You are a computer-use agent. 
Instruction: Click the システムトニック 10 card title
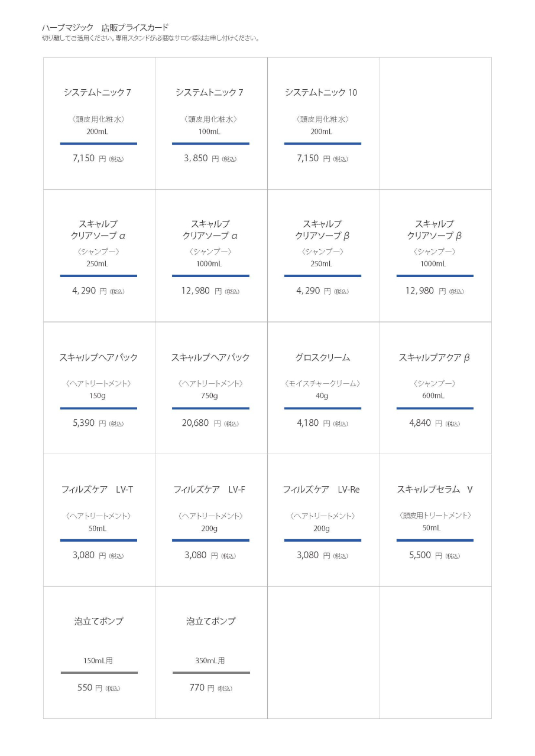(321, 93)
